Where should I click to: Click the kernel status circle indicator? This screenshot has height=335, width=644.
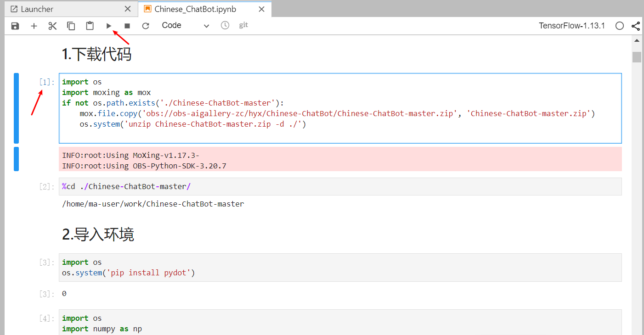(x=620, y=26)
